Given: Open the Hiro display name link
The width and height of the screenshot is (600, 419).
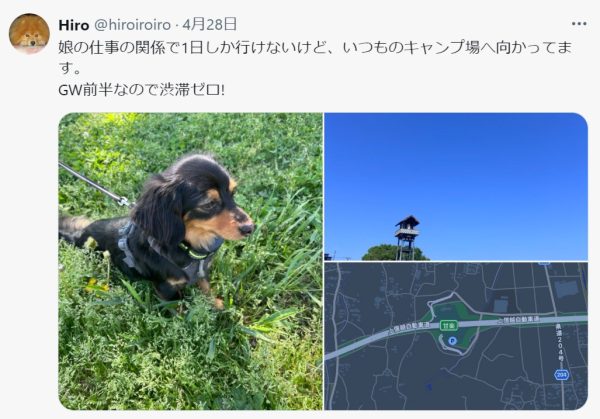Looking at the screenshot, I should [x=74, y=25].
